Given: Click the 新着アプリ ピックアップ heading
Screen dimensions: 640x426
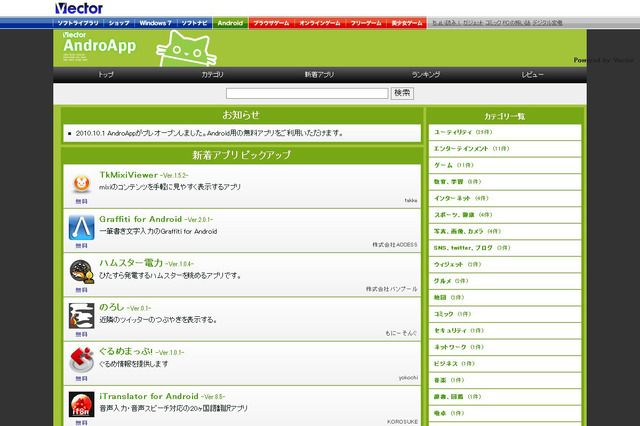Looking at the screenshot, I should 242,155.
